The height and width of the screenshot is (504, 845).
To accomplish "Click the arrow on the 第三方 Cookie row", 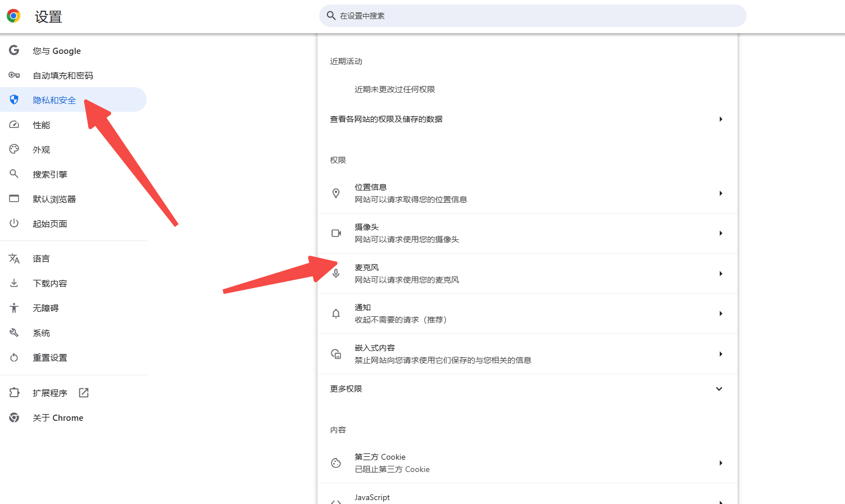I will click(x=721, y=463).
